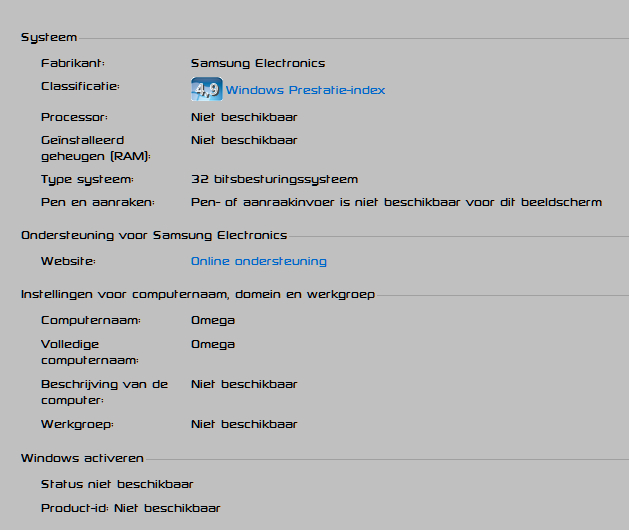Screen dimensions: 629x530
Task: Click the Product-id Niet beschikbaar line
Action: [131, 508]
